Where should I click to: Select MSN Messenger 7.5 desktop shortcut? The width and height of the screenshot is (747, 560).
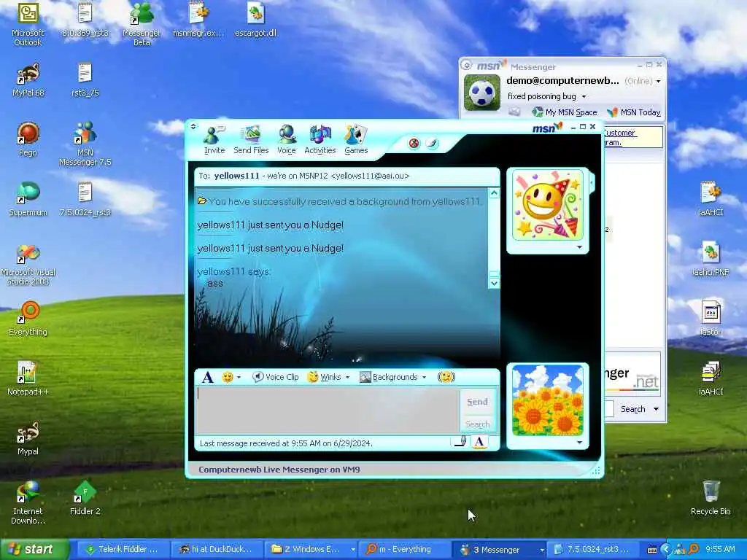[85, 144]
